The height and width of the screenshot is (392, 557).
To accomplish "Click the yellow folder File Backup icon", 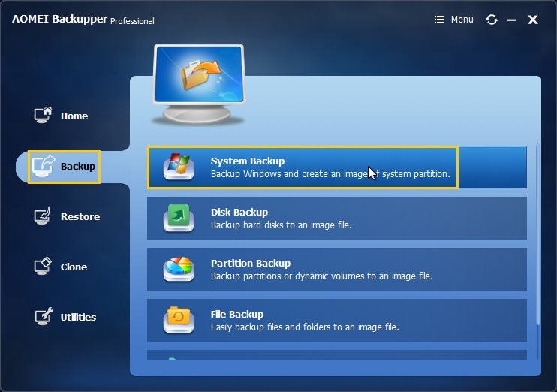I will 179,320.
